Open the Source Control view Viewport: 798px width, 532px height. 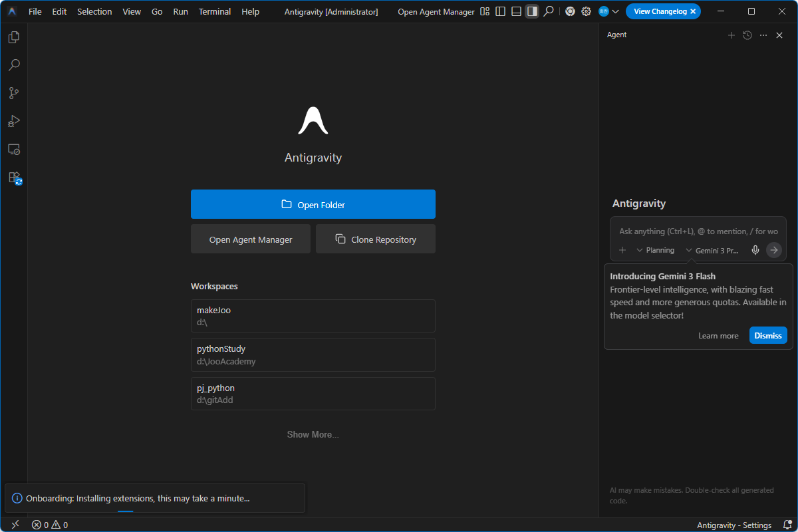coord(13,93)
